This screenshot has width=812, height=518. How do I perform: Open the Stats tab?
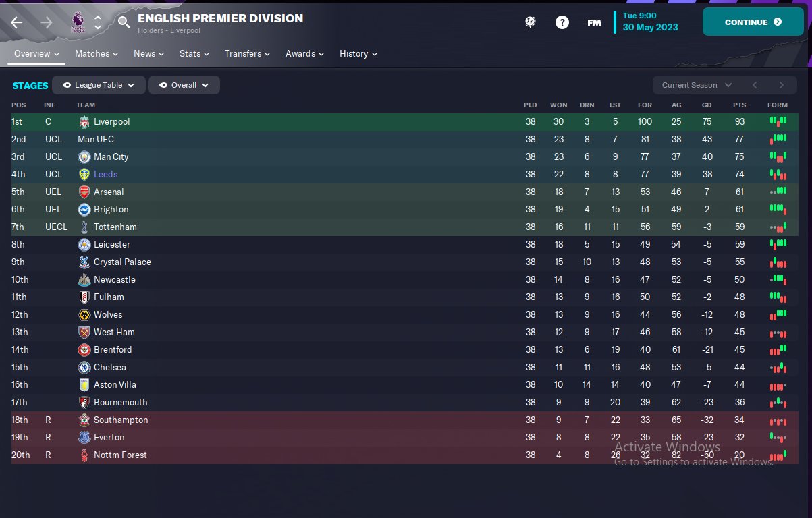195,53
